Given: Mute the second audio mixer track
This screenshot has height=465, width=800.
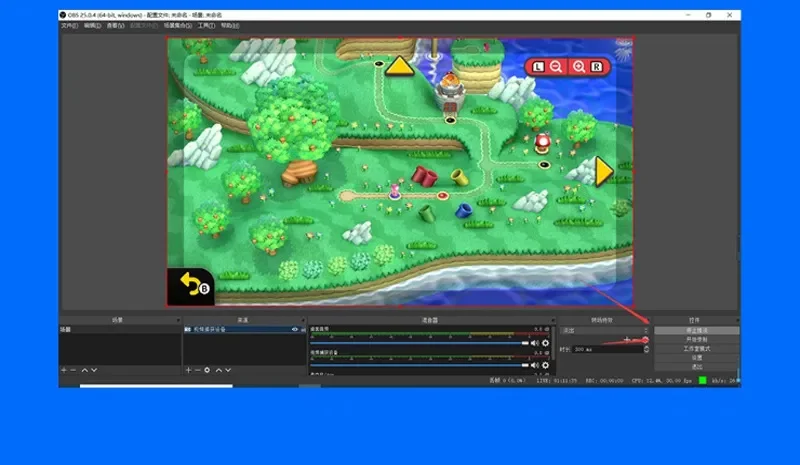Looking at the screenshot, I should (534, 366).
